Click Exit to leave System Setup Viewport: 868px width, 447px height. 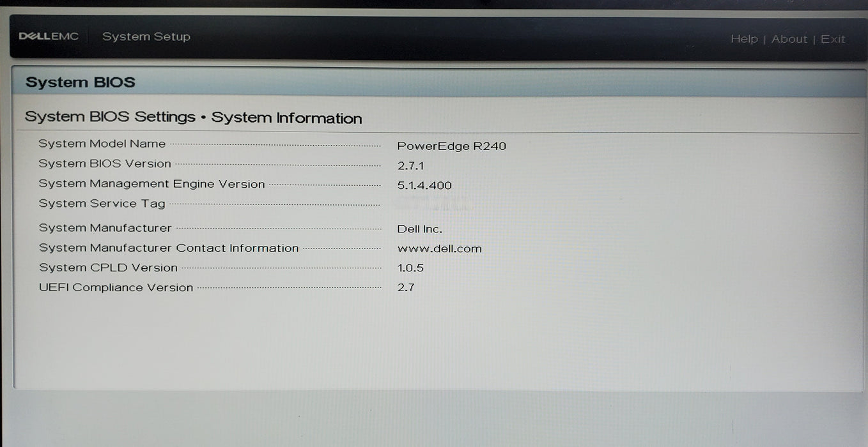[x=833, y=39]
